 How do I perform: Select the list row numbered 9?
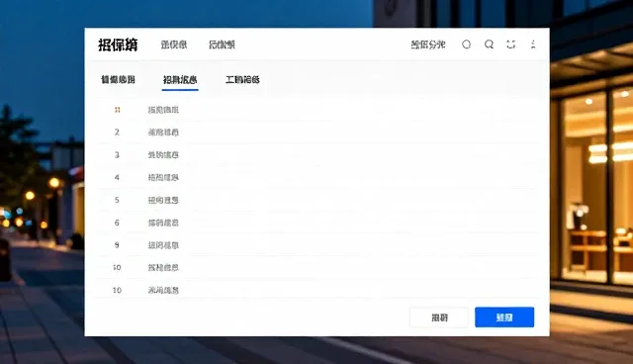point(316,245)
